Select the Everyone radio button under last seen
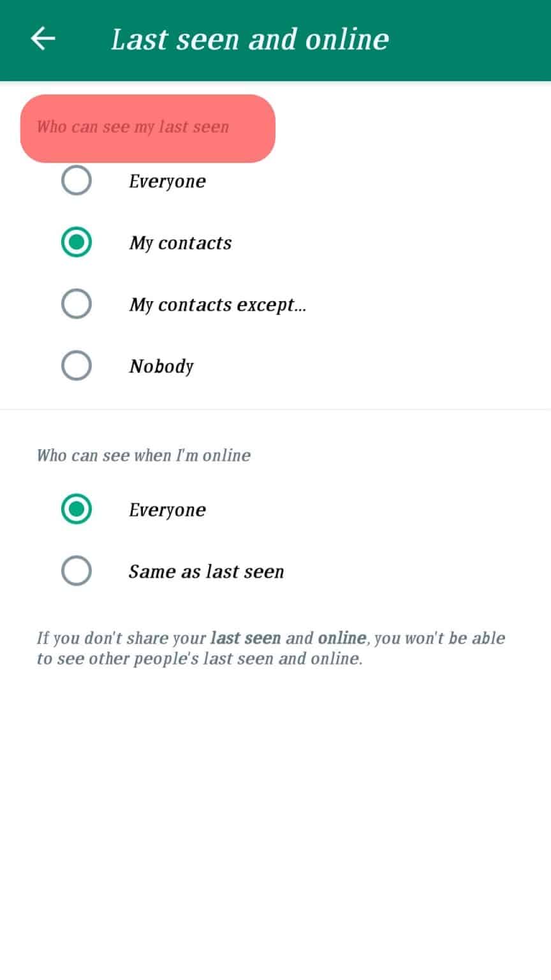Screen dimensions: 551x980 pyautogui.click(x=76, y=181)
